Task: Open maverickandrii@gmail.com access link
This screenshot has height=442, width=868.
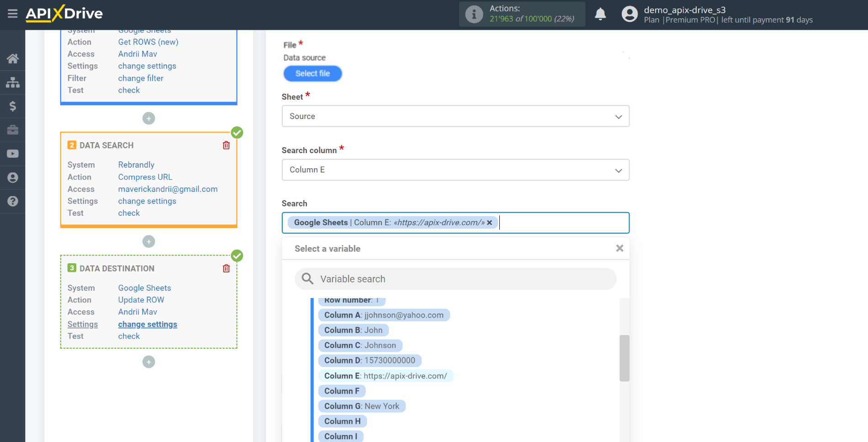Action: coord(168,189)
